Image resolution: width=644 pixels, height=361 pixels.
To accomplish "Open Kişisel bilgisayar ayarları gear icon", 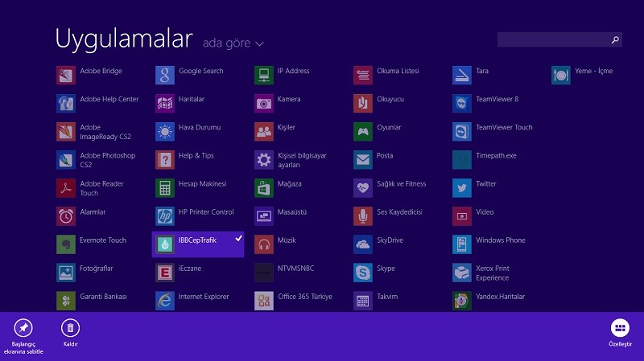I will coord(264,160).
